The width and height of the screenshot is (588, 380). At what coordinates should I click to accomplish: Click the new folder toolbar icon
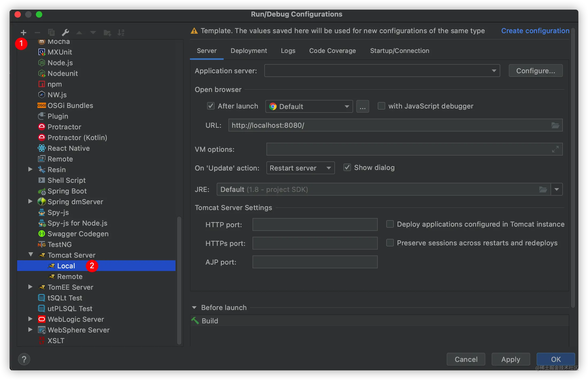pos(107,33)
